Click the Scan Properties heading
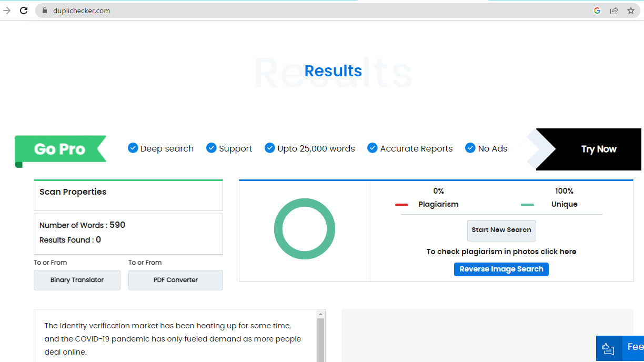Image resolution: width=644 pixels, height=362 pixels. [73, 192]
